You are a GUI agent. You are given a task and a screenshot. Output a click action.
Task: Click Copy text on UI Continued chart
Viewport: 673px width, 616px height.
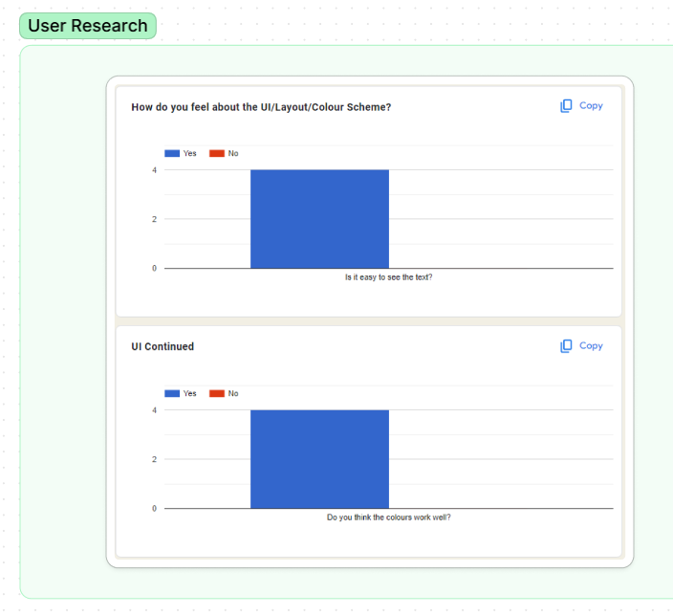591,346
